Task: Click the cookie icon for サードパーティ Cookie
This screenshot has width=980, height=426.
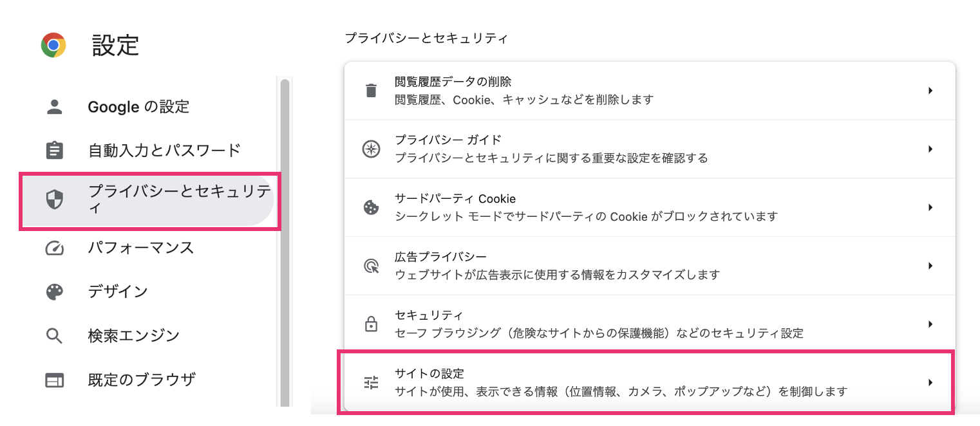Action: click(x=371, y=207)
